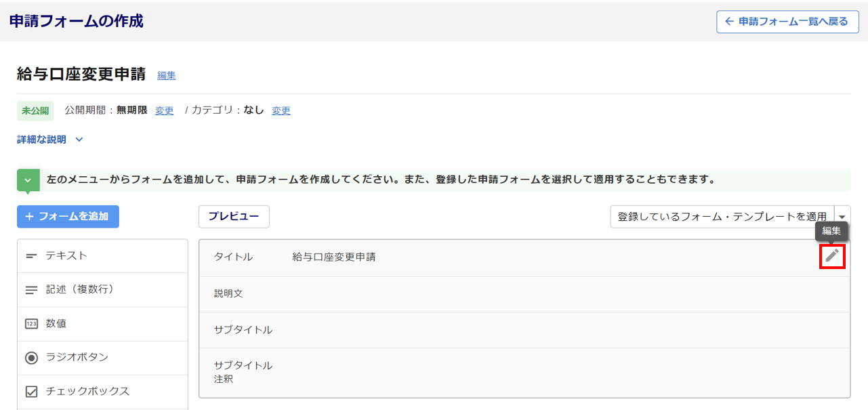Image resolution: width=868 pixels, height=410 pixels.
Task: Change the 公開期間 via 変更 link
Action: click(x=165, y=110)
